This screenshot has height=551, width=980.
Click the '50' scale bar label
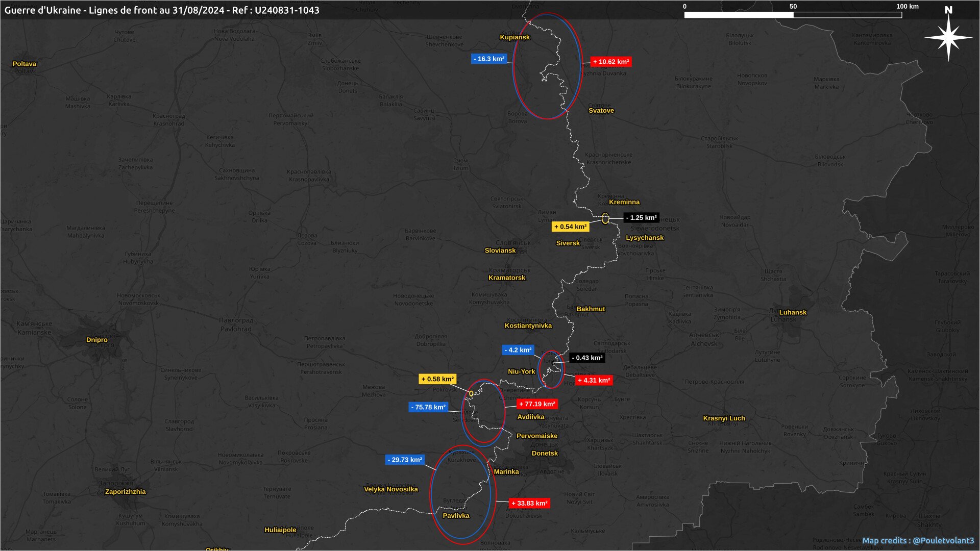[793, 7]
